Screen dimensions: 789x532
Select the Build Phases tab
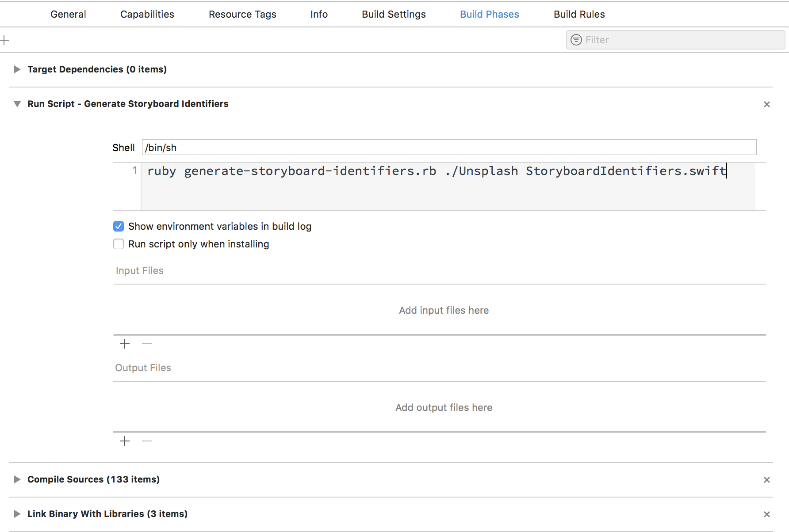[x=490, y=14]
